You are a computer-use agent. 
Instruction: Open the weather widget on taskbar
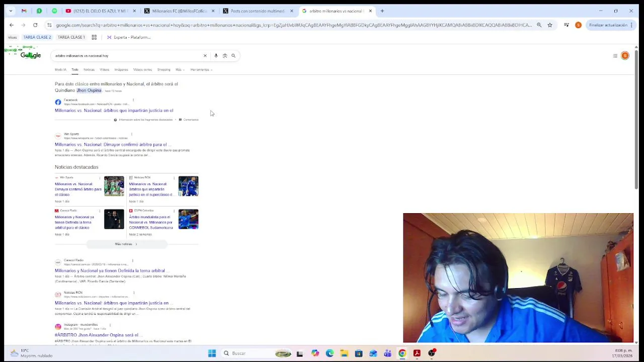click(30, 353)
